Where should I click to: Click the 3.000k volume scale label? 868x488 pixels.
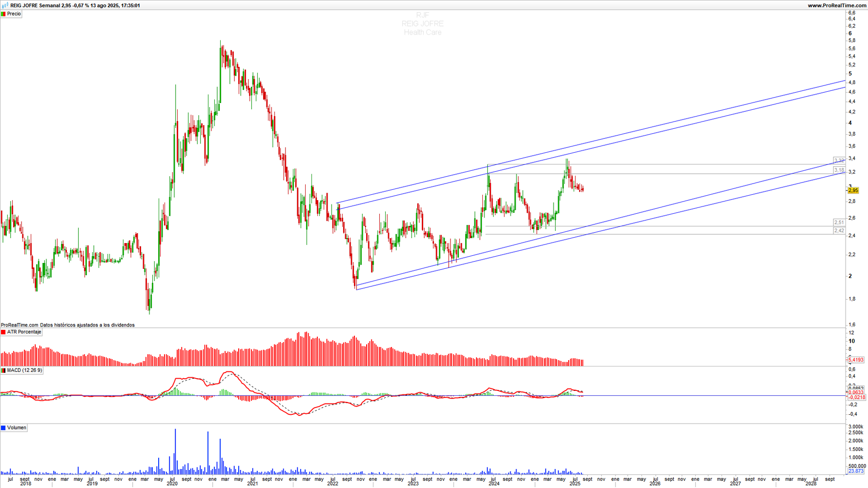pyautogui.click(x=856, y=427)
